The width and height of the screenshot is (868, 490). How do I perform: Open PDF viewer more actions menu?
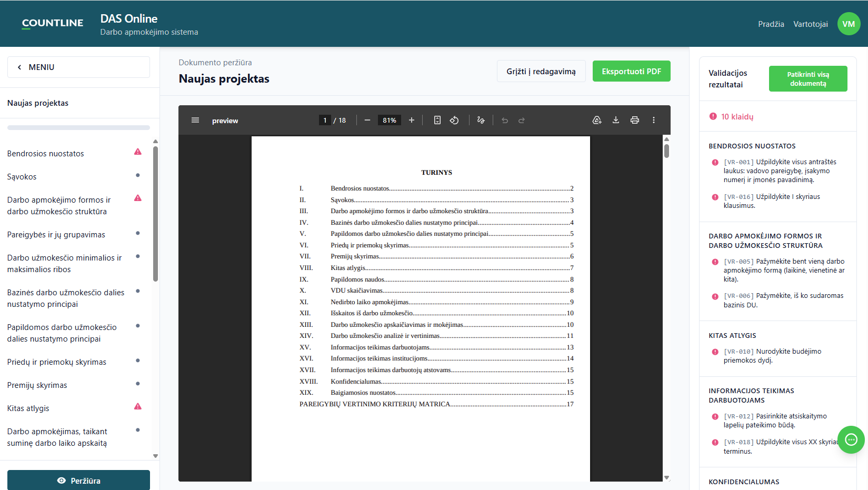(654, 120)
